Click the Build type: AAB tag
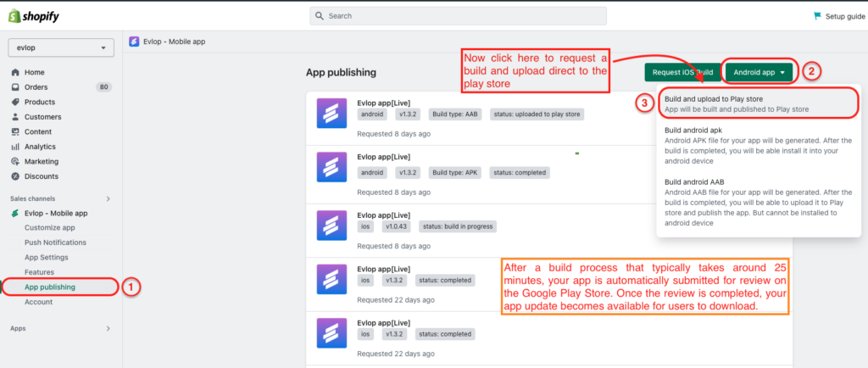Image resolution: width=868 pixels, height=368 pixels. click(x=456, y=114)
